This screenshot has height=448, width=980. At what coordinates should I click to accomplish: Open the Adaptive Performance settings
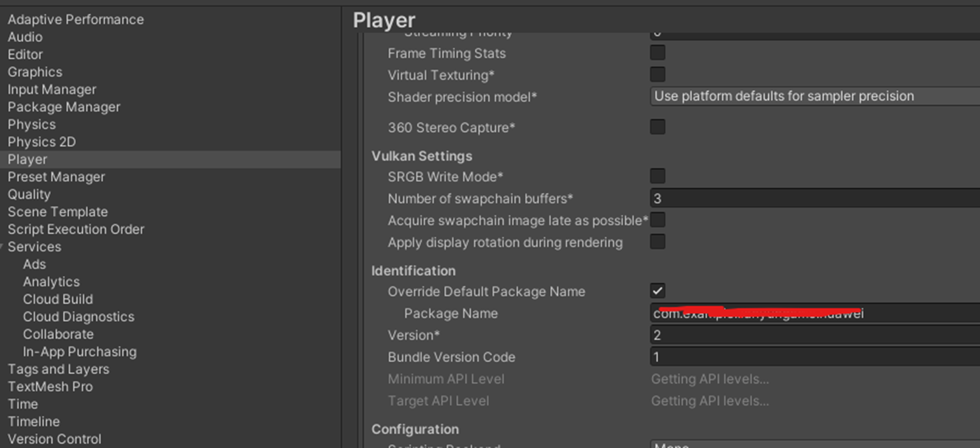click(x=75, y=19)
